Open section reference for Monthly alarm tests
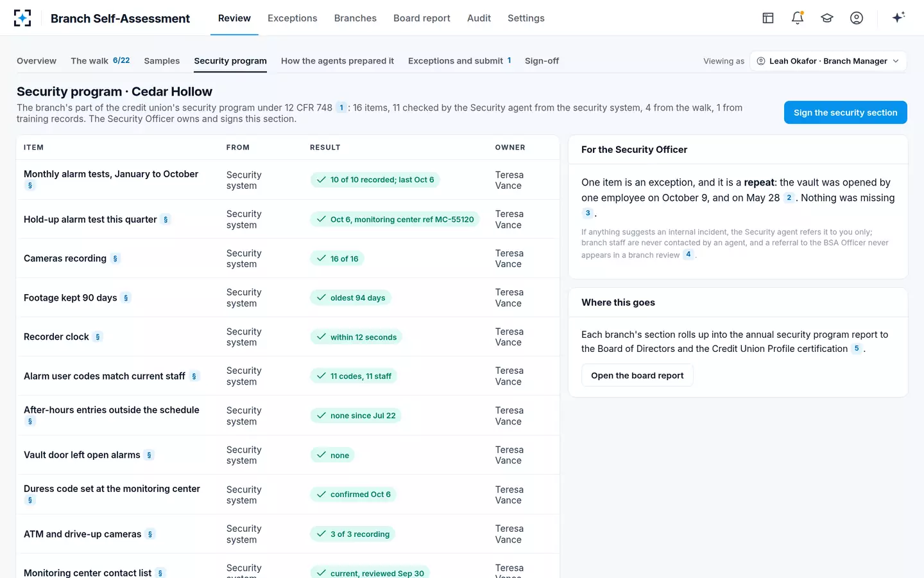 pos(30,186)
